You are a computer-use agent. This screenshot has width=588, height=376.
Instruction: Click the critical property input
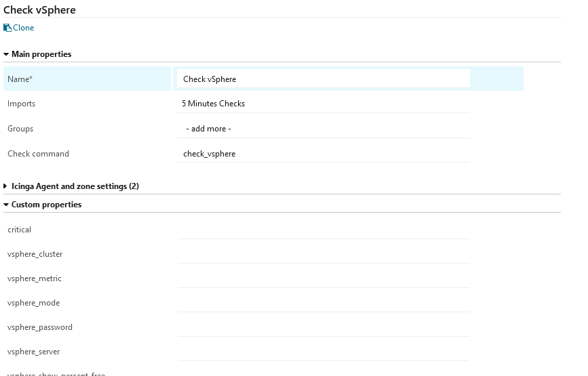tap(324, 230)
